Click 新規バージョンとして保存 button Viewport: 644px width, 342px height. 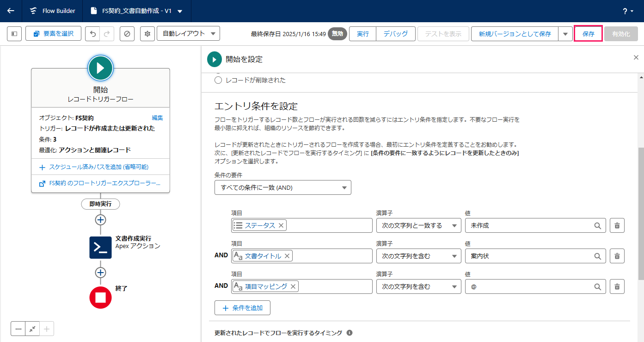[x=515, y=34]
